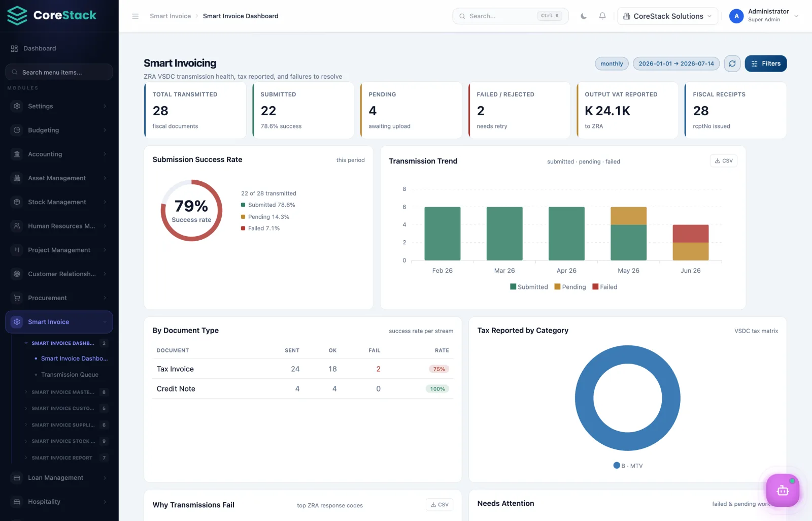
Task: Click the Budgeting pie chart icon
Action: point(17,130)
